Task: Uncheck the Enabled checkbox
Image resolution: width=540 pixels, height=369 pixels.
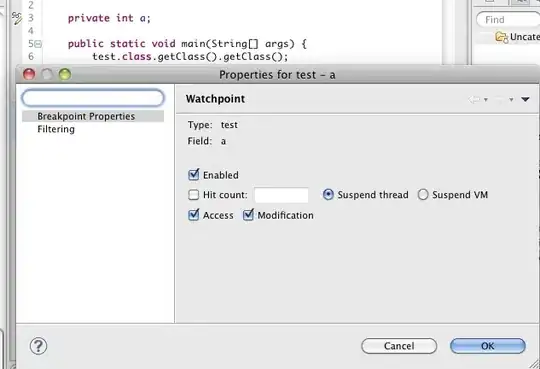Action: 194,175
